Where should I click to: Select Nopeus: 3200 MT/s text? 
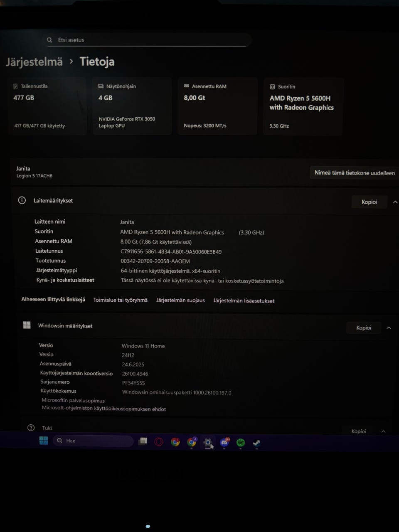pos(205,126)
